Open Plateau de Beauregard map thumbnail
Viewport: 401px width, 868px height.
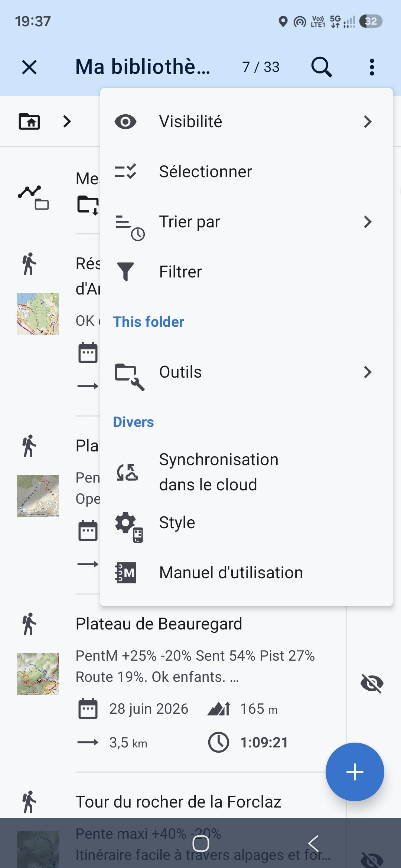[38, 674]
